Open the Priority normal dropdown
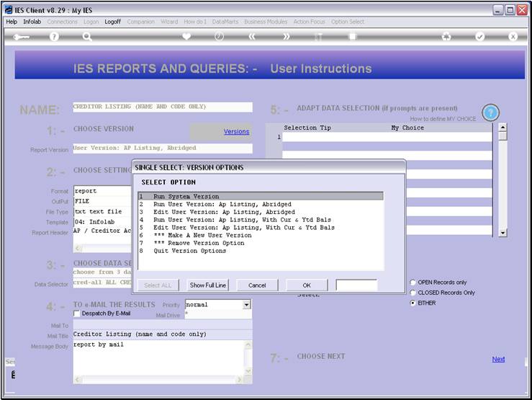Screen dimensions: 532x400 (x=247, y=305)
